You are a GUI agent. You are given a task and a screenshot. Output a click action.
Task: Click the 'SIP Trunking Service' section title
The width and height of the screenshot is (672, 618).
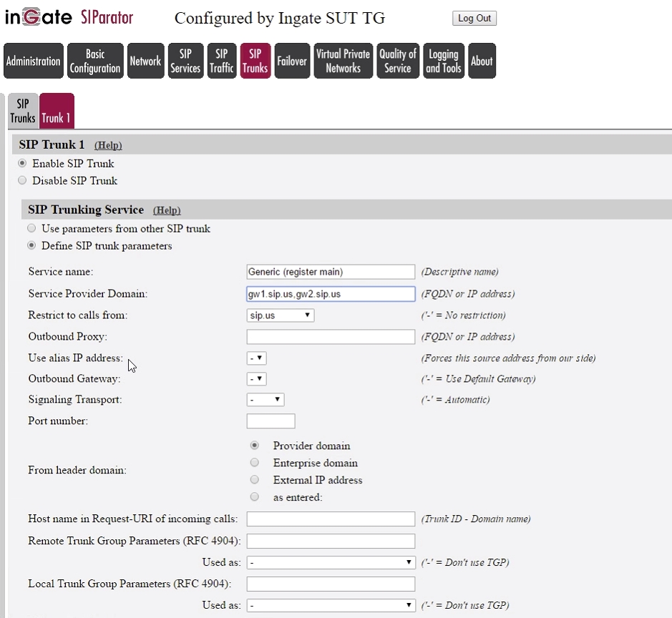(86, 210)
